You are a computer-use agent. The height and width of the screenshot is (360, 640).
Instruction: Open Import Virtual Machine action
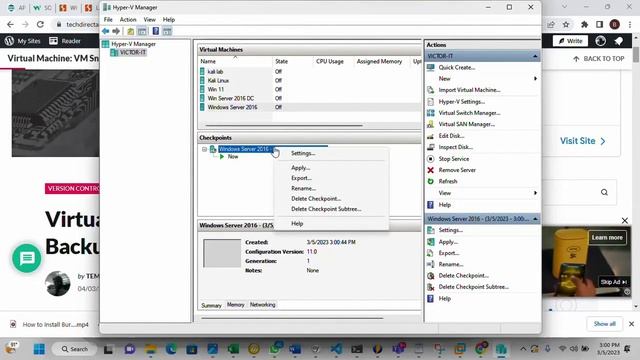tap(469, 90)
